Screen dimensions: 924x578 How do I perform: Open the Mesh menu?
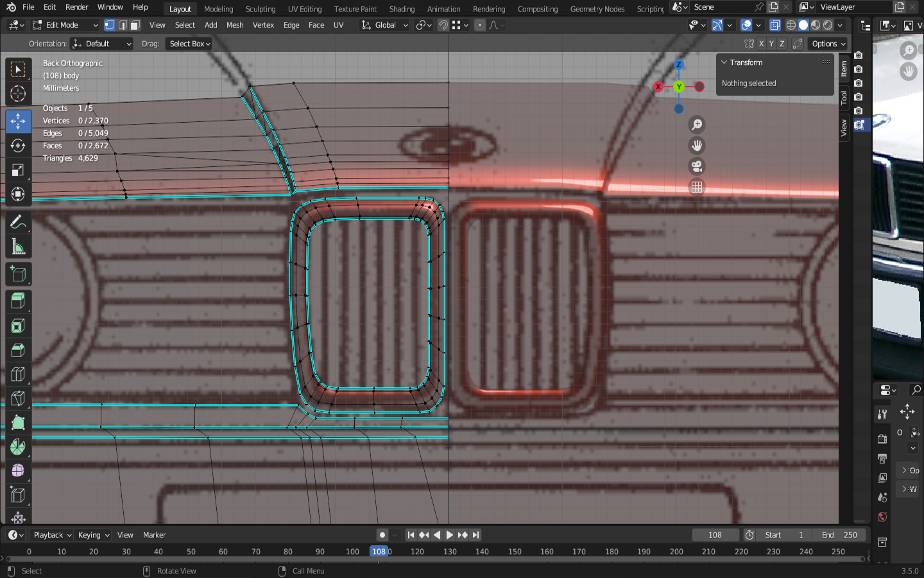[235, 25]
